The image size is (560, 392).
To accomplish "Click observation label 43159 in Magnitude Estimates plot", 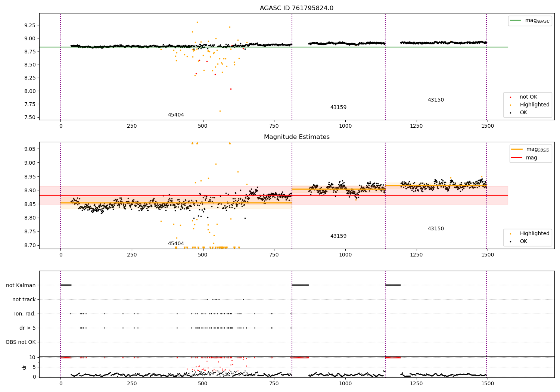I will pos(338,236).
